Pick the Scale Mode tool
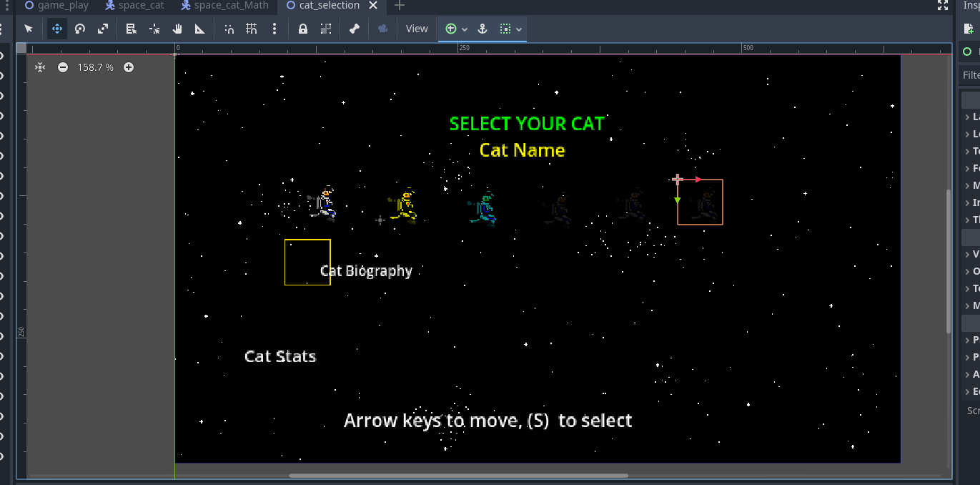Screen dimensions: 980x485 pyautogui.click(x=103, y=29)
